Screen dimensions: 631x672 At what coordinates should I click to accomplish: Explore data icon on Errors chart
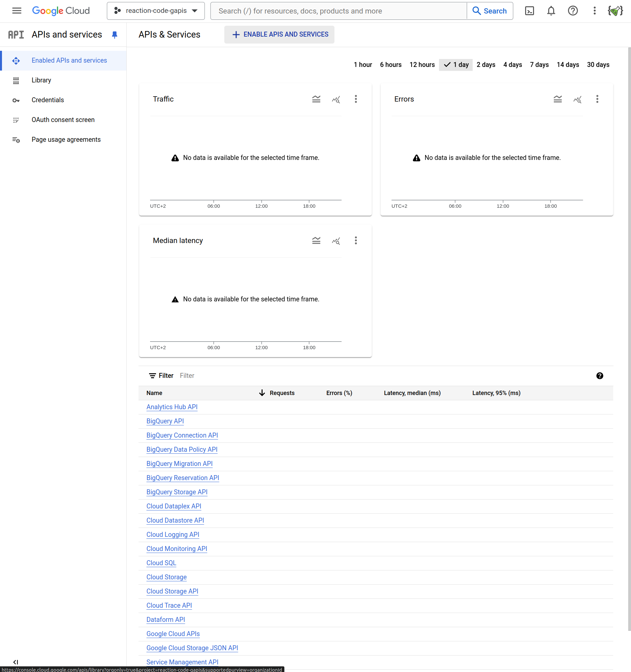click(577, 99)
